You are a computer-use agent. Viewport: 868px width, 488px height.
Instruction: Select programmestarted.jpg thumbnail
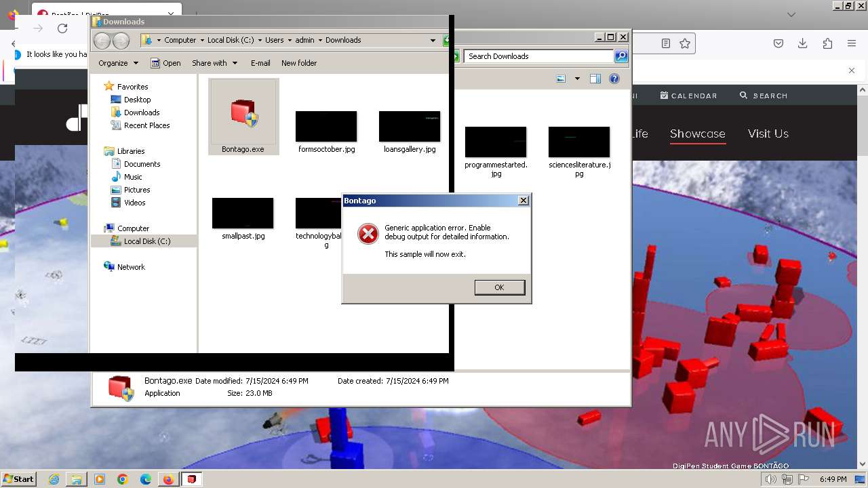click(496, 142)
